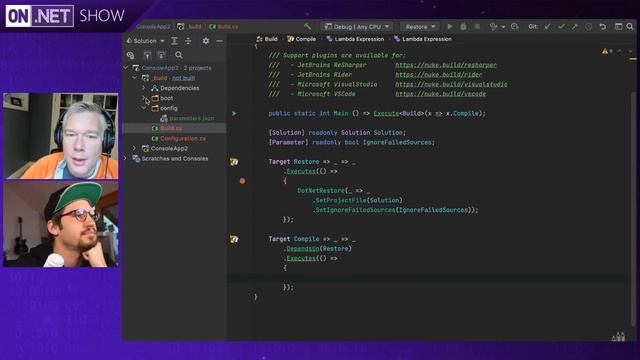Open the nuke.build/vscode link
The image size is (640, 360).
coord(440,94)
